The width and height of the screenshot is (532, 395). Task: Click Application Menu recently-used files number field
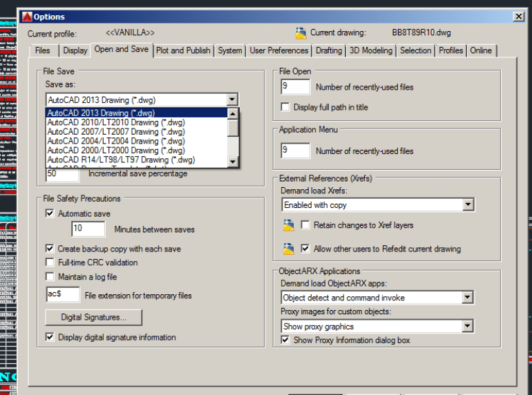(x=296, y=151)
